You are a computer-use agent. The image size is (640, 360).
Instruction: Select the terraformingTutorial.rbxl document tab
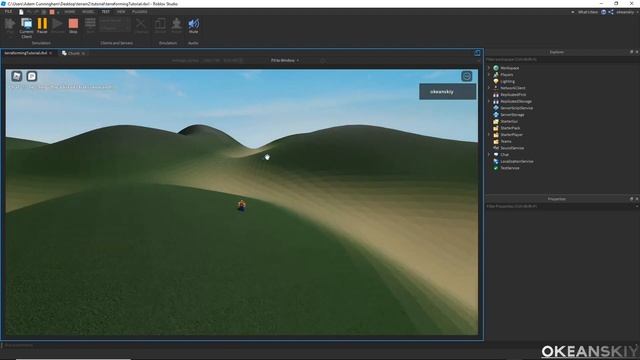pos(26,53)
